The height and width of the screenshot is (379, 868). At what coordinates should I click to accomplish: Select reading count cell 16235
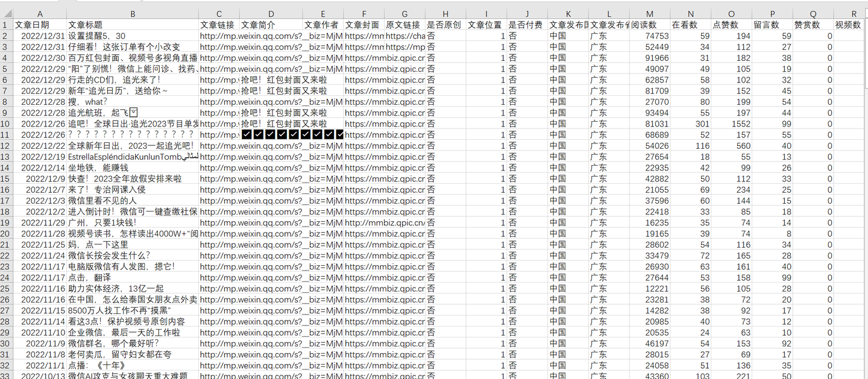tap(649, 222)
